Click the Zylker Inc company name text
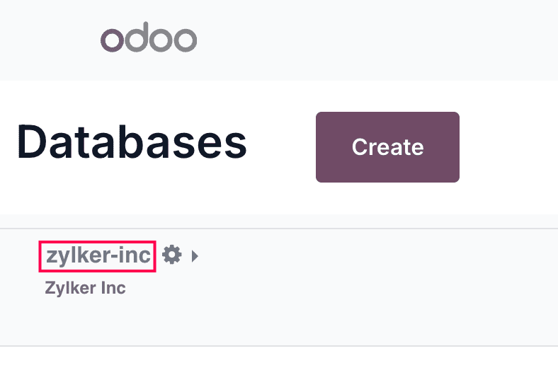This screenshot has width=558, height=392. pos(85,289)
